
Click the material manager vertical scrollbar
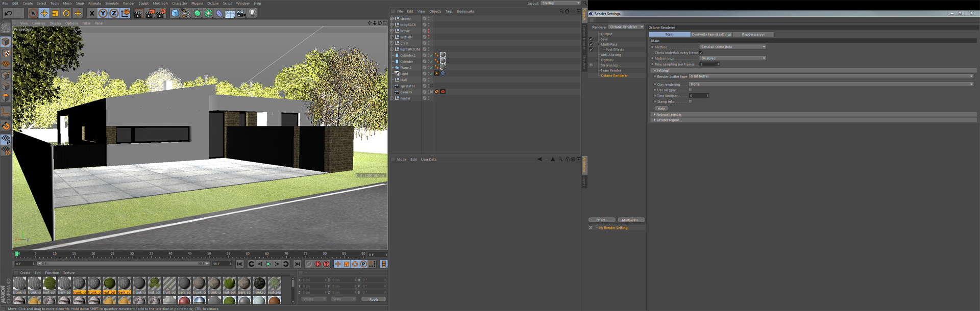[293, 290]
